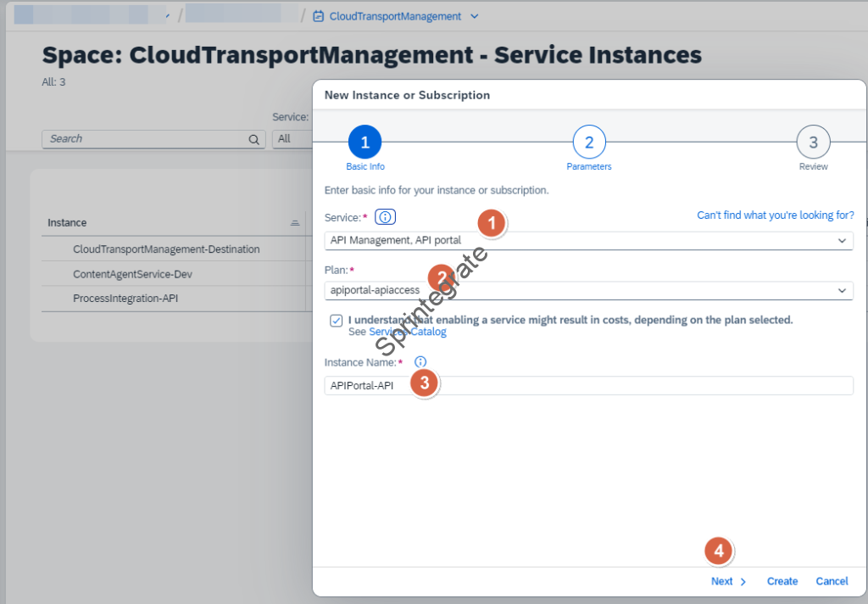Click the Review step circle
This screenshot has height=604, width=868.
(813, 142)
